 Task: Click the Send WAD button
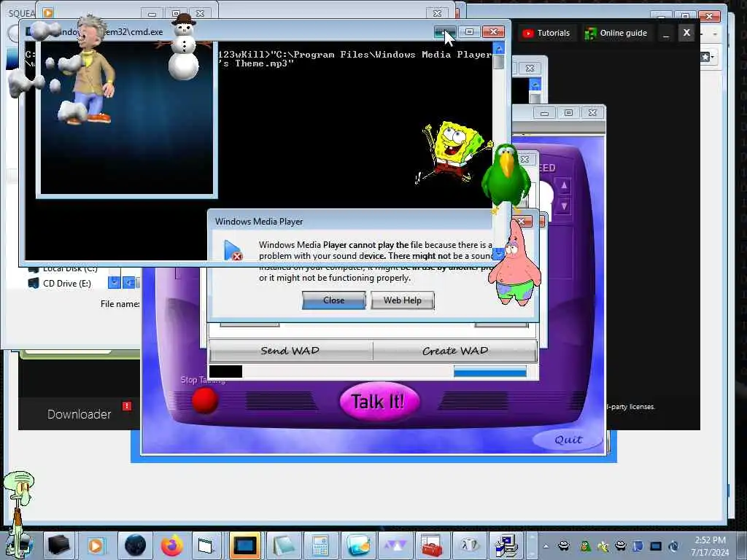[x=290, y=351]
